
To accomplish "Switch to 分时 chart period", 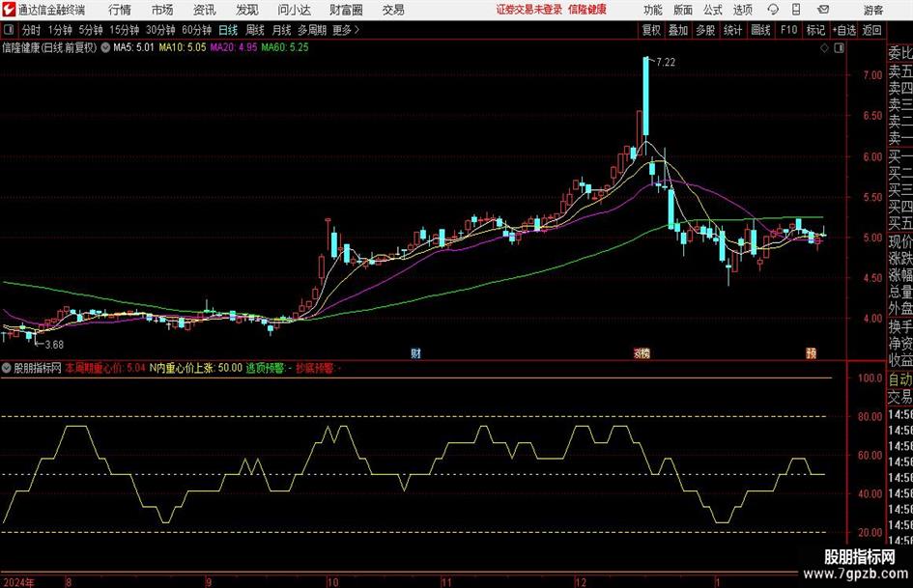I will click(31, 30).
